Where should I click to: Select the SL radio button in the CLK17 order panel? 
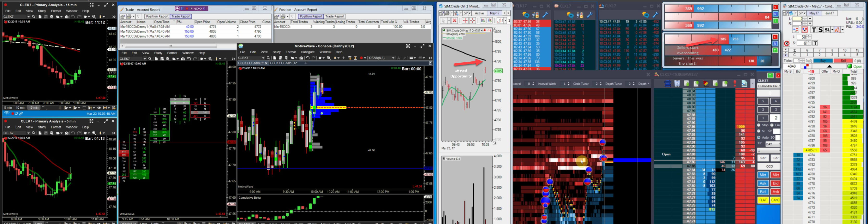click(x=759, y=131)
